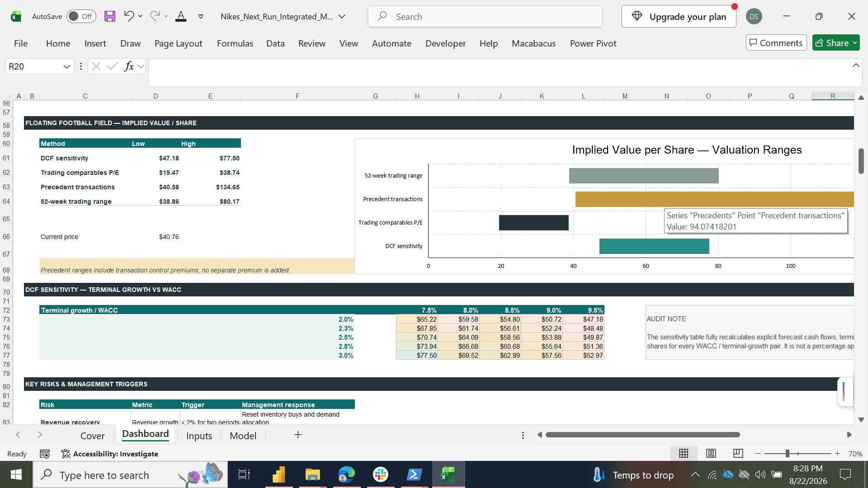Image resolution: width=868 pixels, height=488 pixels.
Task: Click the 52-week trading range gray bar
Action: (x=644, y=176)
